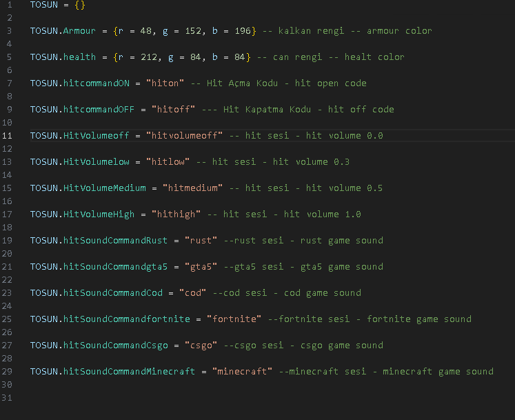
Task: Click the 'csgo game sound' comment
Action: (x=341, y=346)
